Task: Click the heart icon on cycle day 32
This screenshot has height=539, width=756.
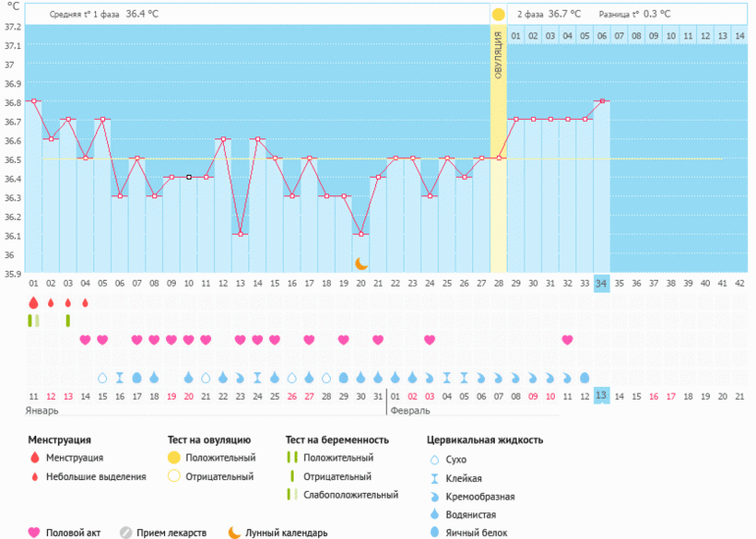Action: pyautogui.click(x=567, y=340)
